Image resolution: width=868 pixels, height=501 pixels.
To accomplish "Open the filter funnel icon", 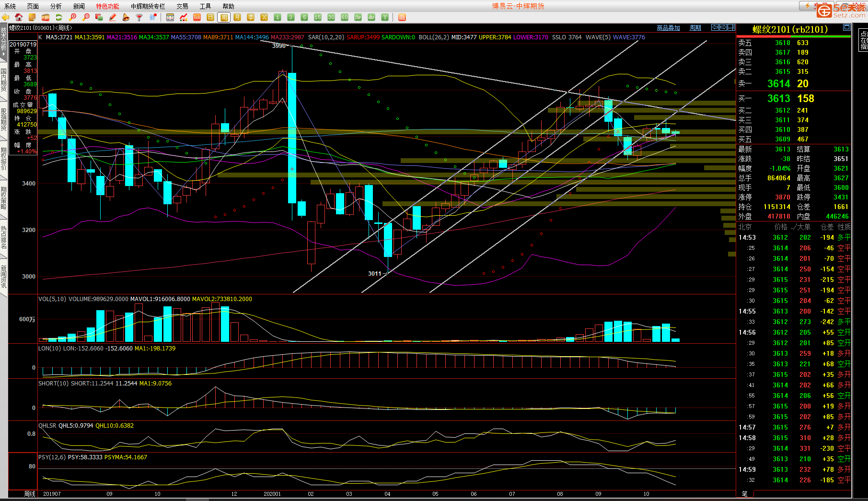I will [139, 17].
